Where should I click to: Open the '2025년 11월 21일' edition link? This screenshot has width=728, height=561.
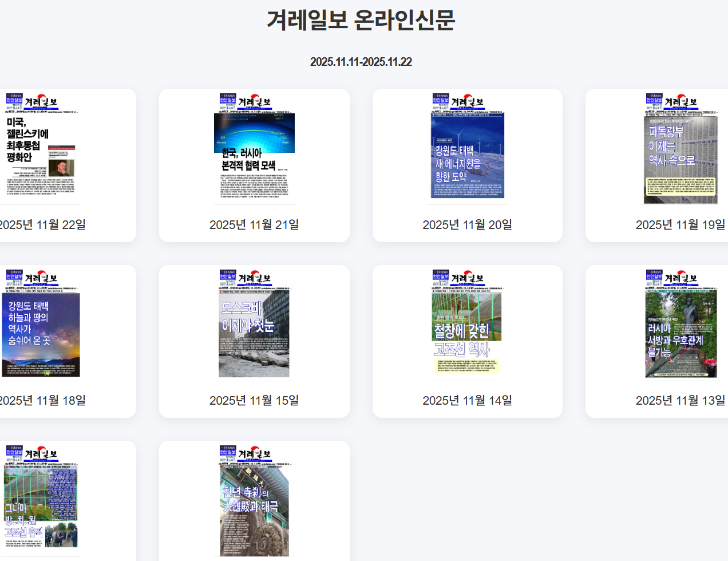(254, 225)
